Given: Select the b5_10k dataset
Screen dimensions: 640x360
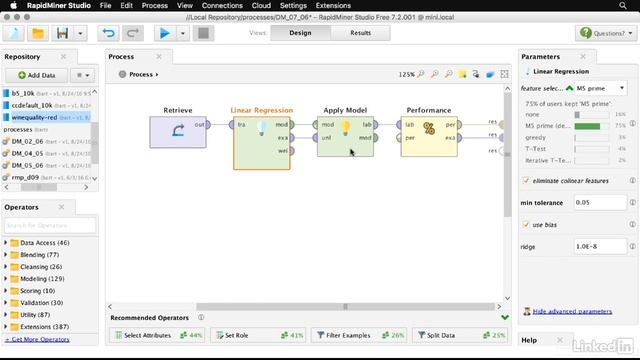Looking at the screenshot, I should coord(47,93).
